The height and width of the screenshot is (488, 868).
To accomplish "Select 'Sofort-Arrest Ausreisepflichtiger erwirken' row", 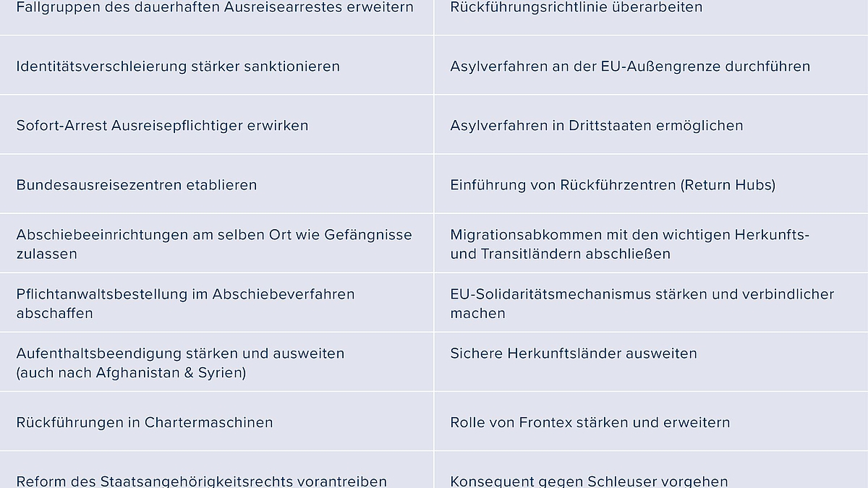I will [216, 124].
